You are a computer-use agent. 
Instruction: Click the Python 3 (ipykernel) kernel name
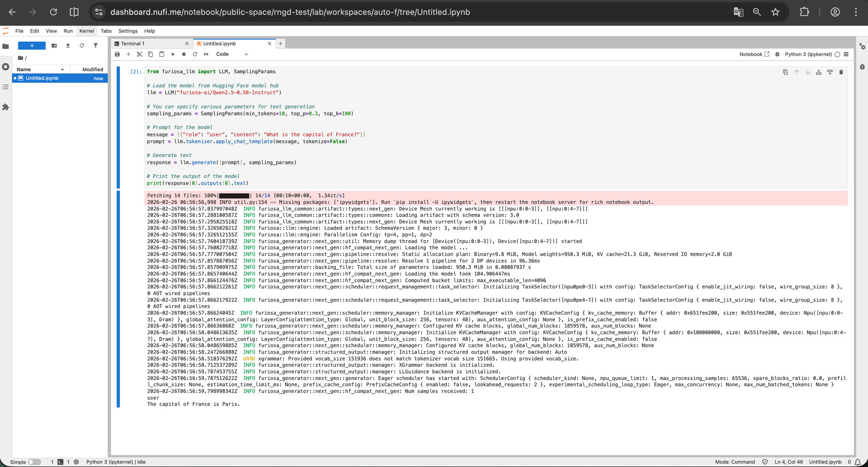(808, 54)
